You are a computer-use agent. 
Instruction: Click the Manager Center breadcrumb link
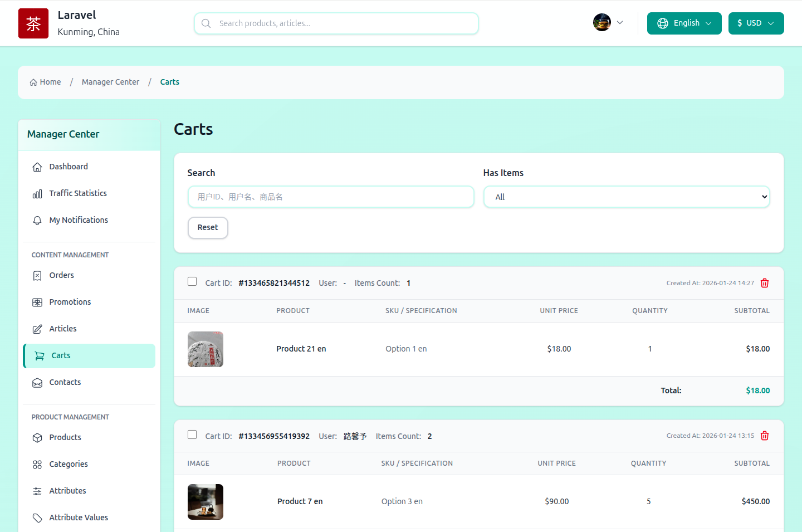[110, 82]
